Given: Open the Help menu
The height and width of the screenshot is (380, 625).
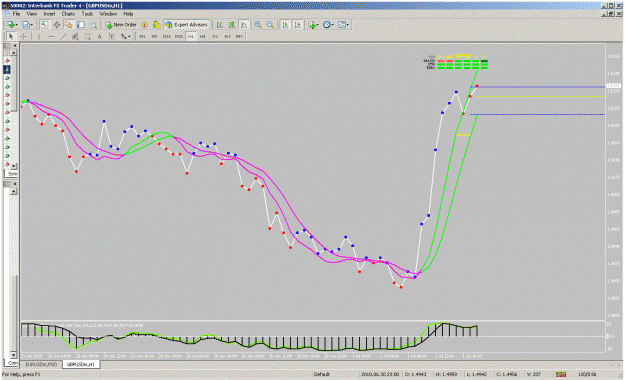Looking at the screenshot, I should pyautogui.click(x=128, y=14).
